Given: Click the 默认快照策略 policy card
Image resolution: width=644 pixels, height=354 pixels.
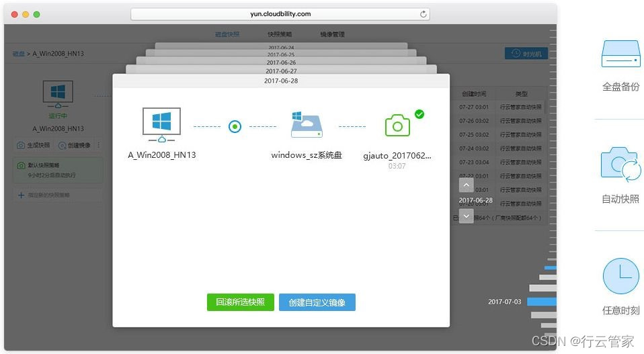Looking at the screenshot, I should point(58,170).
